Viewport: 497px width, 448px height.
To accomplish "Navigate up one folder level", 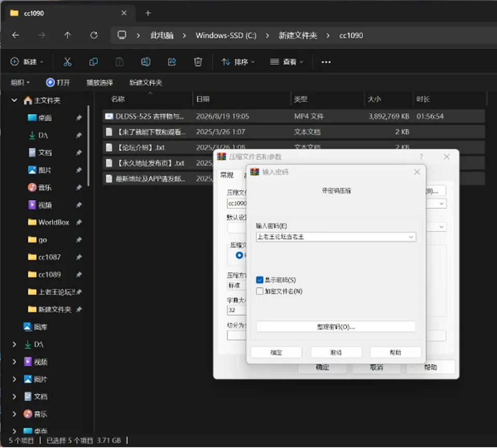I will [67, 35].
